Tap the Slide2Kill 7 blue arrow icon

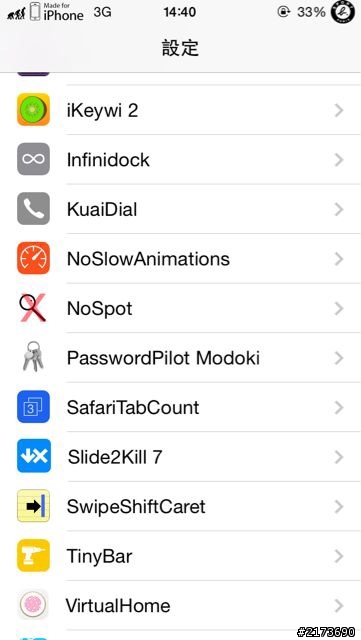34,456
